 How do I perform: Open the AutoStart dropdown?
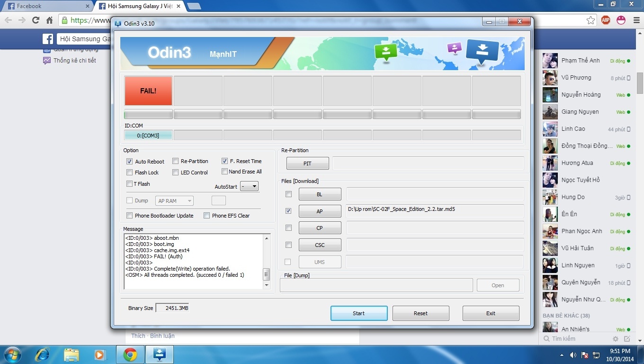pos(249,186)
